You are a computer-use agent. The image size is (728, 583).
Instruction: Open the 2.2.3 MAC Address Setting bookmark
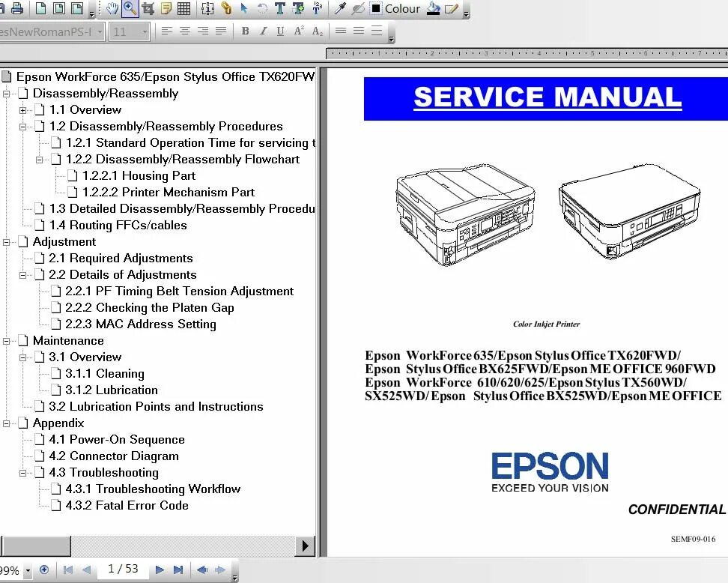[x=141, y=324]
